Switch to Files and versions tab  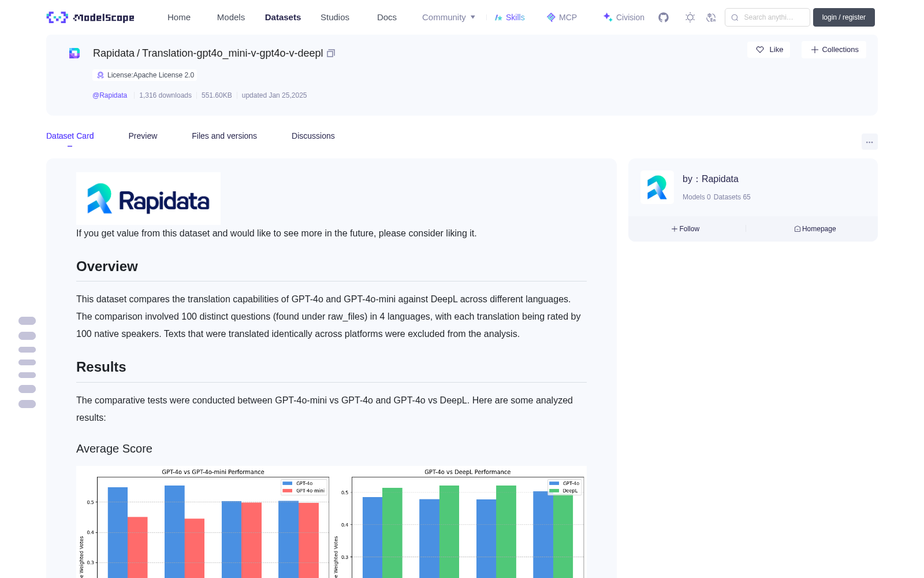224,136
